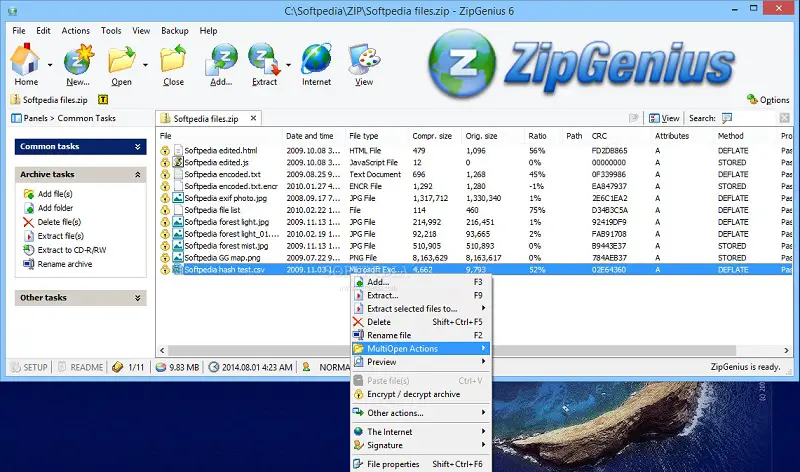800x472 pixels.
Task: Click SETUP in the status bar
Action: pyautogui.click(x=29, y=367)
